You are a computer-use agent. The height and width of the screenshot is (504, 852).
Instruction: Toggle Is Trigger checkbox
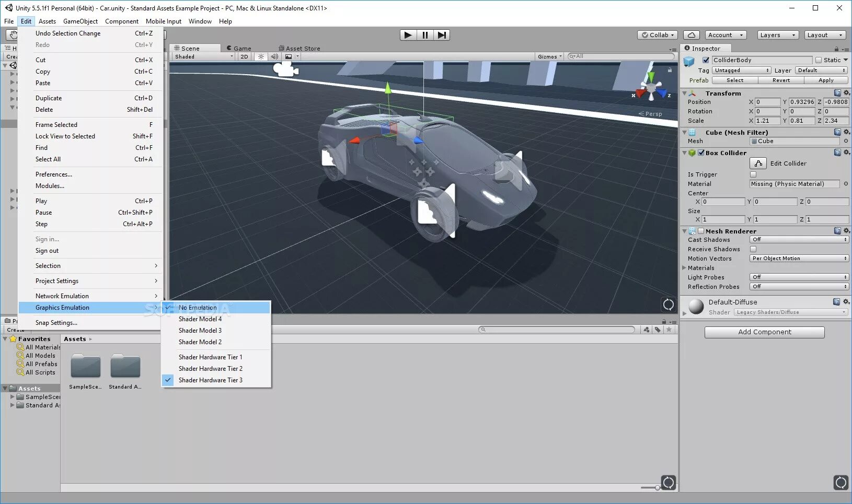point(753,174)
